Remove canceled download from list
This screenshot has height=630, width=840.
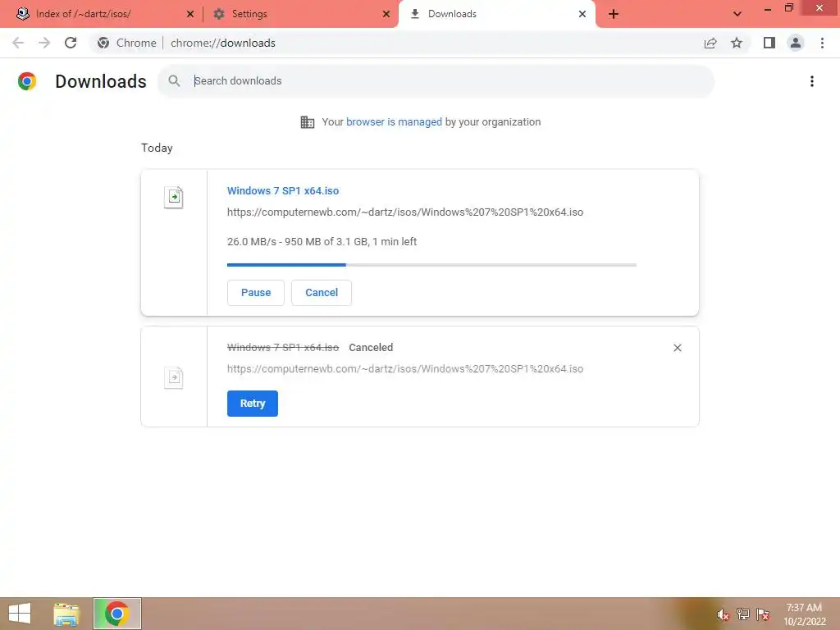677,348
